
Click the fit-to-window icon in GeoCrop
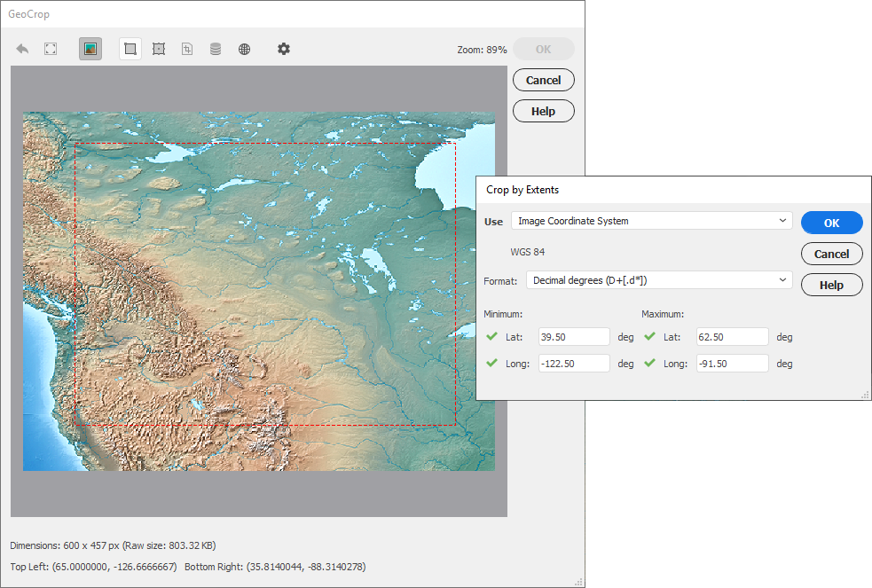point(51,49)
